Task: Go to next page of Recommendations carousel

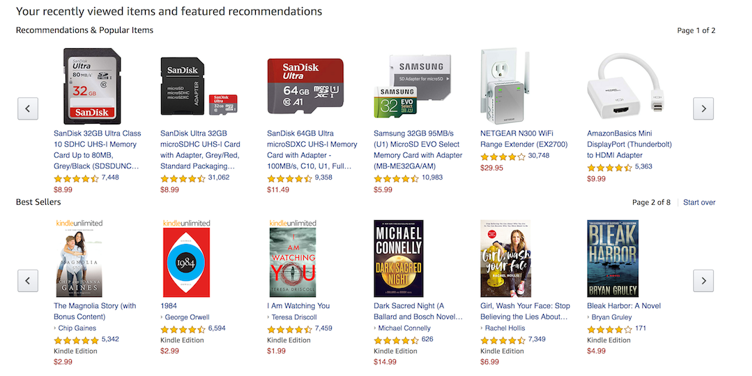Action: click(703, 108)
